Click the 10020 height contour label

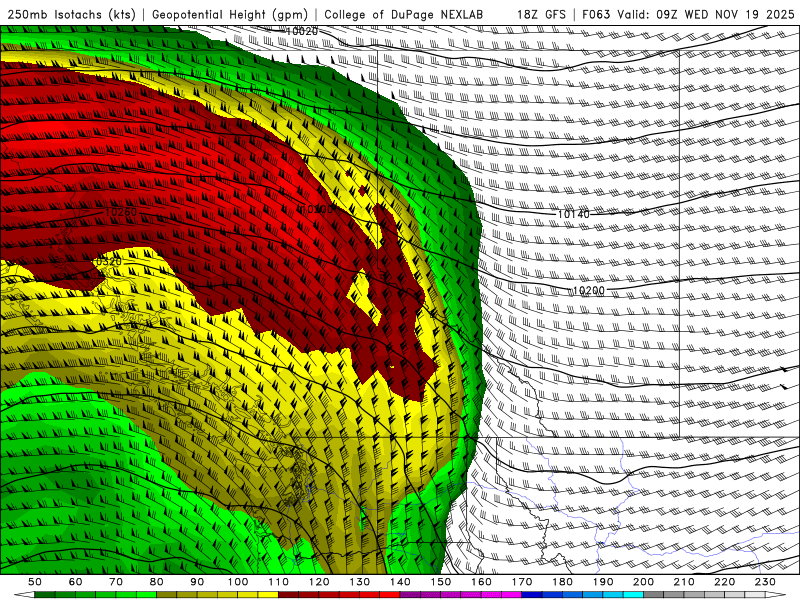[302, 31]
